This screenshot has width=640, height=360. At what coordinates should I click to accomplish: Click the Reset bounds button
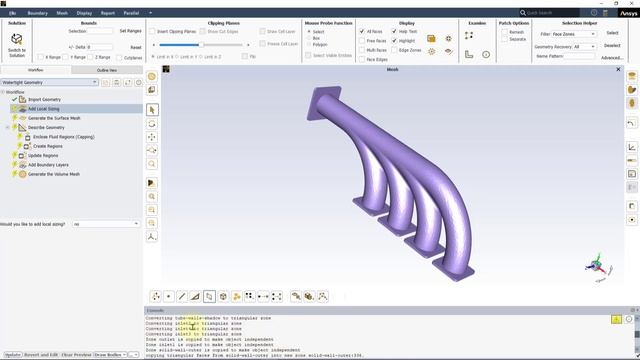pyautogui.click(x=136, y=47)
